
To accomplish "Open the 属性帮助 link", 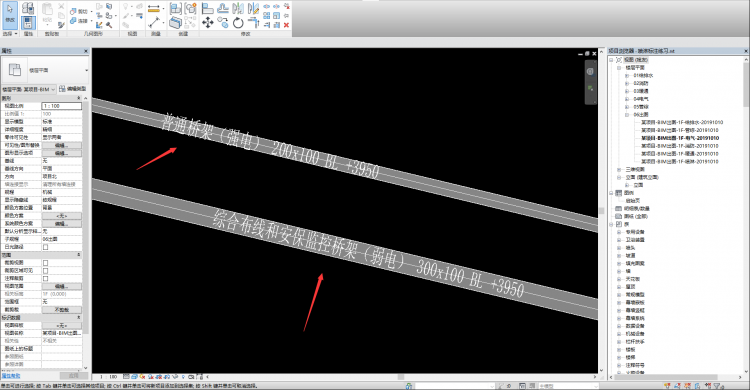I will click(11, 376).
